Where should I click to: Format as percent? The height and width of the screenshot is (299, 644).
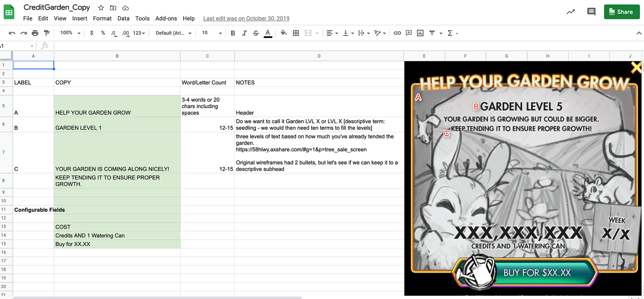tap(103, 33)
